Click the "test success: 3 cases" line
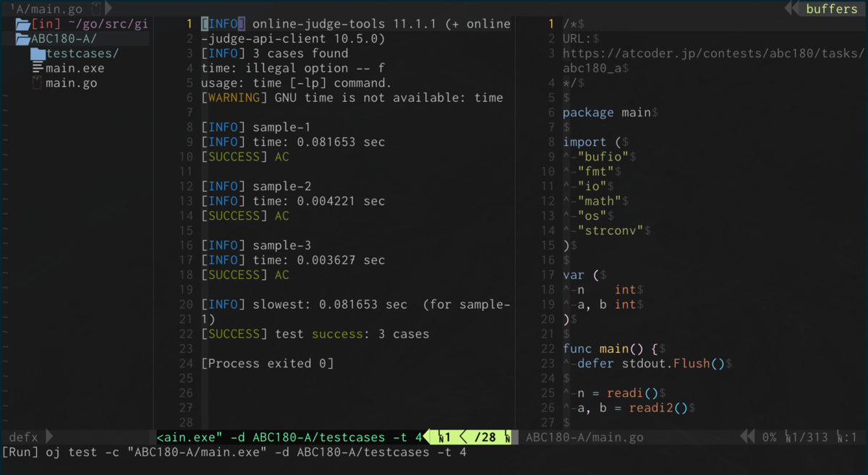Viewport: 868px width, 475px height. point(315,334)
